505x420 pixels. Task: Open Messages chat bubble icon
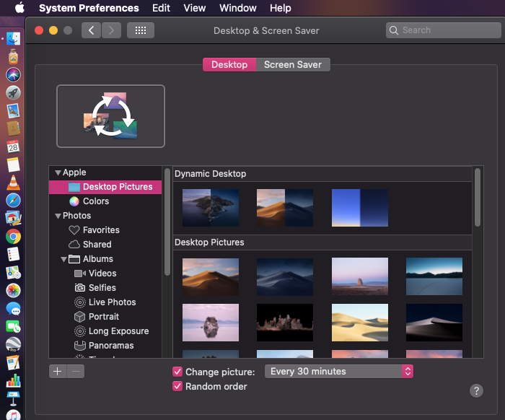13,309
